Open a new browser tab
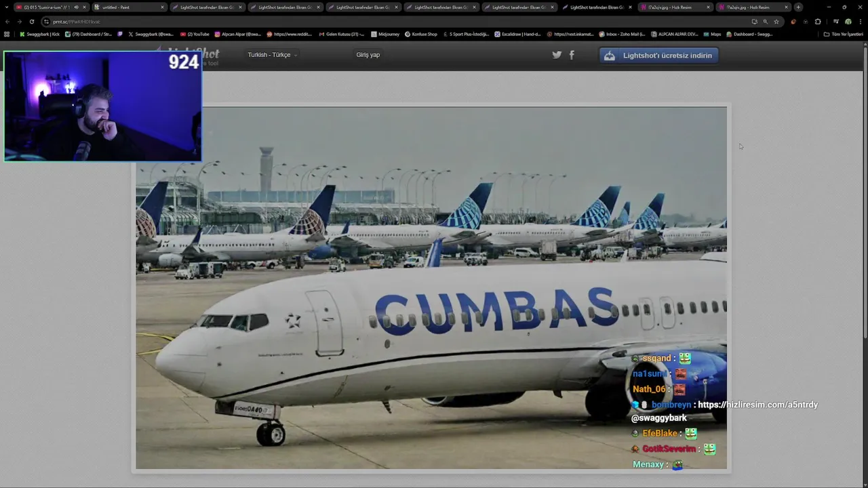The height and width of the screenshot is (488, 868). pos(798,7)
